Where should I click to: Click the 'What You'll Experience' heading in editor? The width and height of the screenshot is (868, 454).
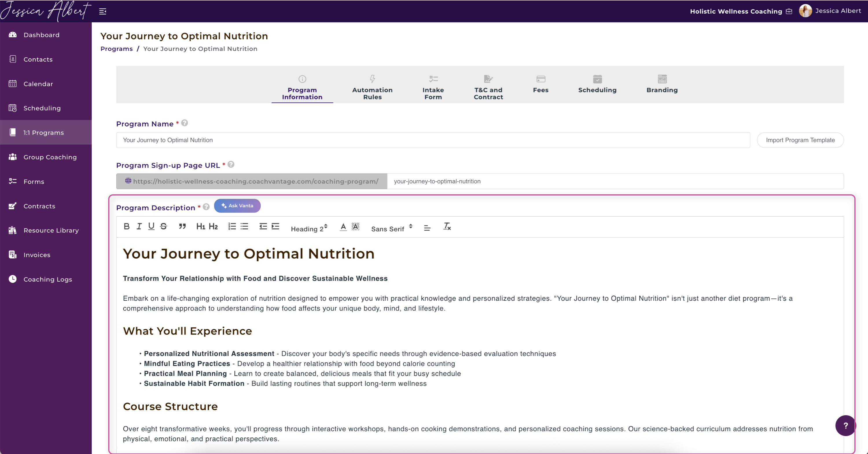187,331
